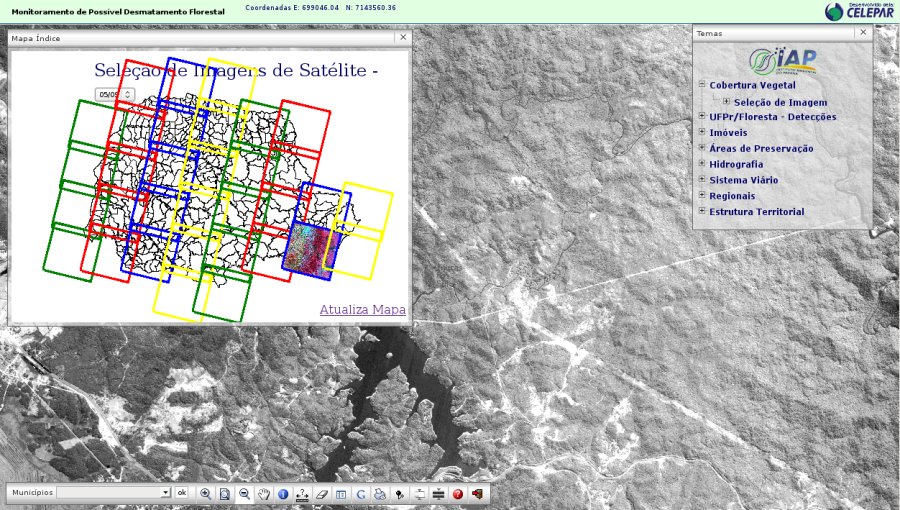
Task: Click the zoom in magnifier tool
Action: tap(205, 493)
